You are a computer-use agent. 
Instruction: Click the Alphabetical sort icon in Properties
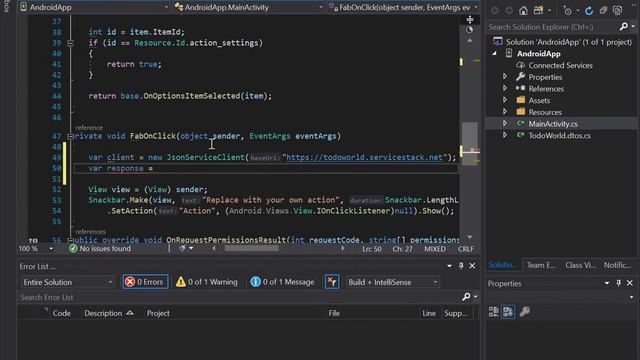(508, 312)
